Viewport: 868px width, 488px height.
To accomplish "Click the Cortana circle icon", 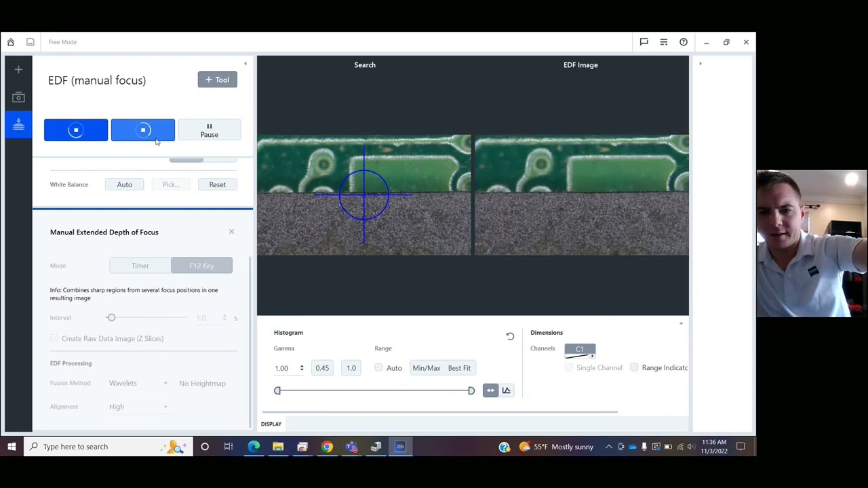I will (x=205, y=447).
